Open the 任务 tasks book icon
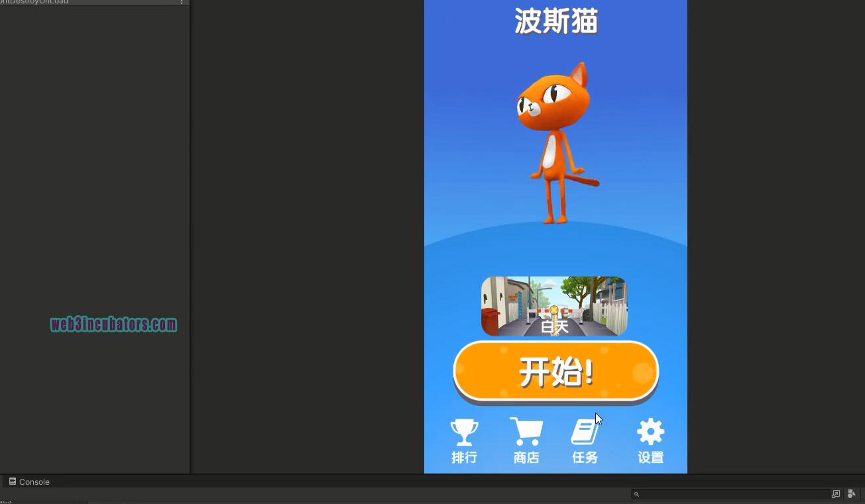Viewport: 865px width, 504px height. (x=584, y=430)
